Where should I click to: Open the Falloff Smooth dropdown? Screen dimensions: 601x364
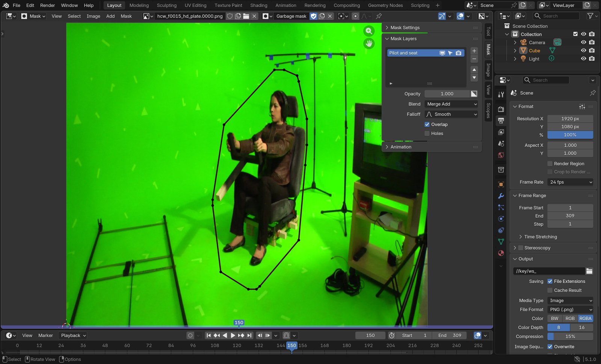coord(451,114)
